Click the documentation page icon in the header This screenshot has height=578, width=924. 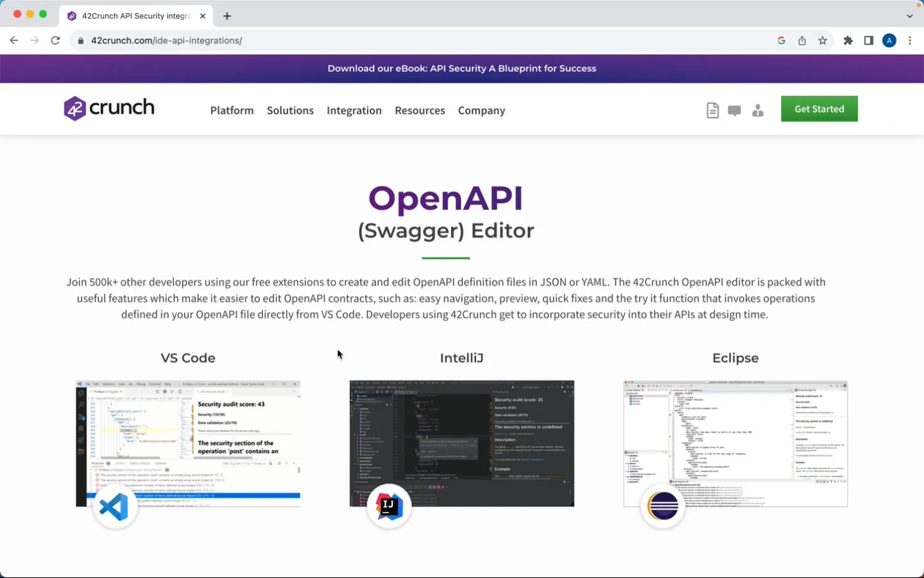pyautogui.click(x=712, y=110)
